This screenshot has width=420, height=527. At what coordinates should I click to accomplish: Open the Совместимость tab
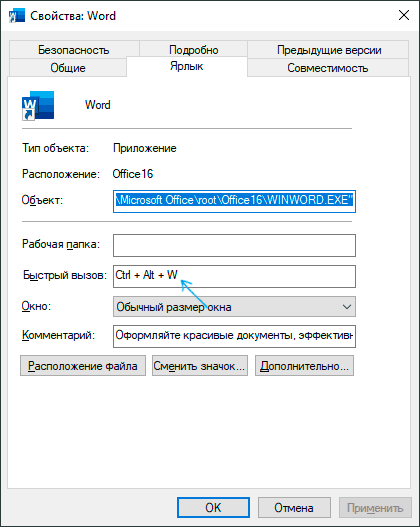328,68
